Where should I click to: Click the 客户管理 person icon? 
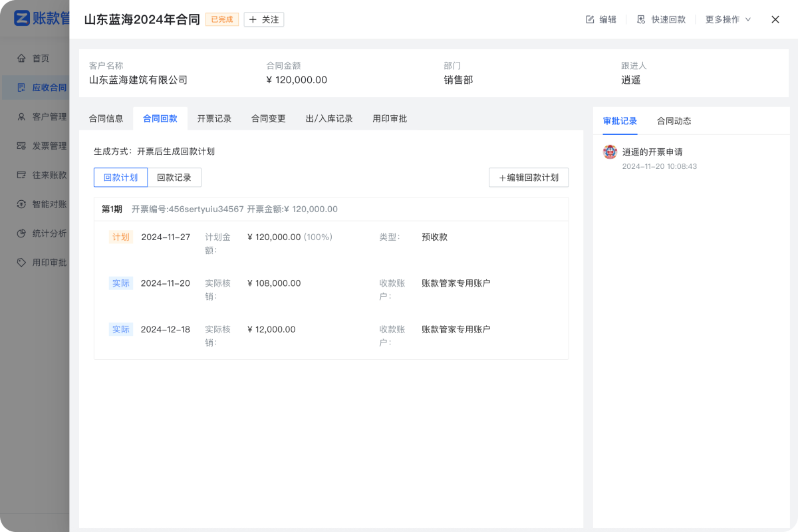pos(22,116)
